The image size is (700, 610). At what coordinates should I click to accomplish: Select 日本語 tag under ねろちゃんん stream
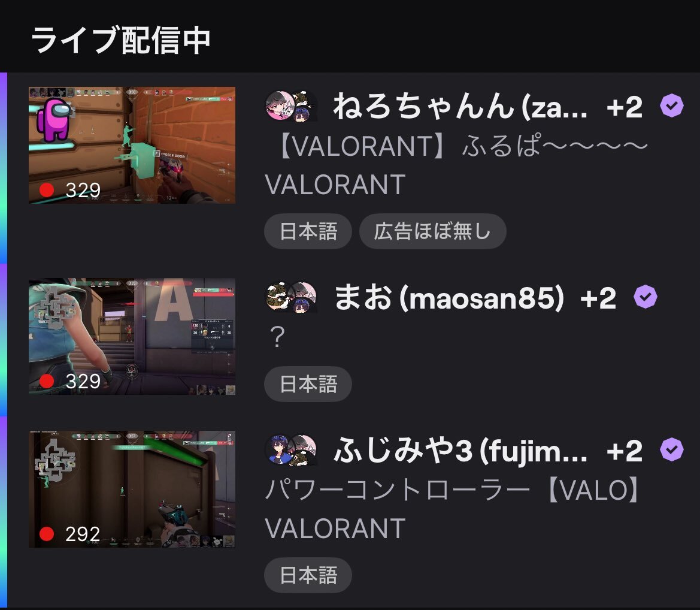[308, 231]
